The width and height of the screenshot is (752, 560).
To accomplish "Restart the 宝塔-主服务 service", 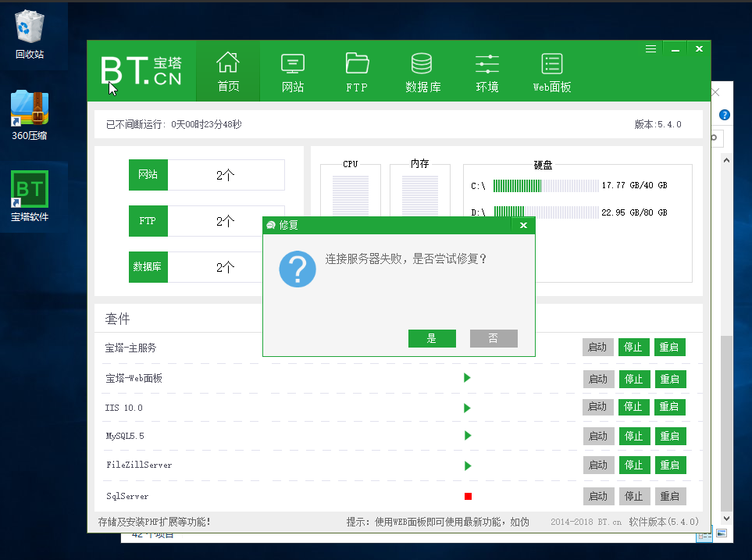I will tap(669, 347).
